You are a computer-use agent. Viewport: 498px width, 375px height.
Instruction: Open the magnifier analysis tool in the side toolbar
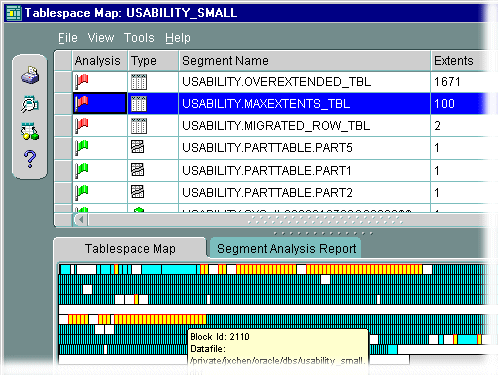[30, 104]
